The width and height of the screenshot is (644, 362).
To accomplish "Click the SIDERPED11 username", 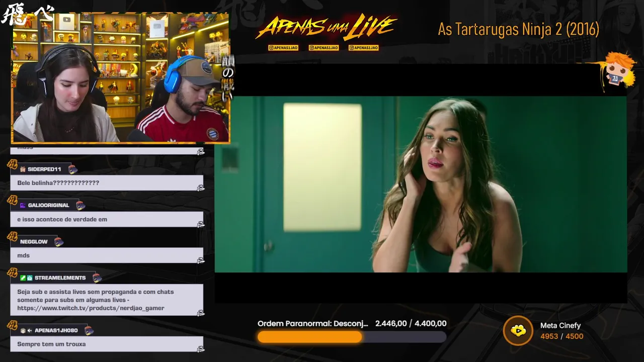I will (44, 169).
